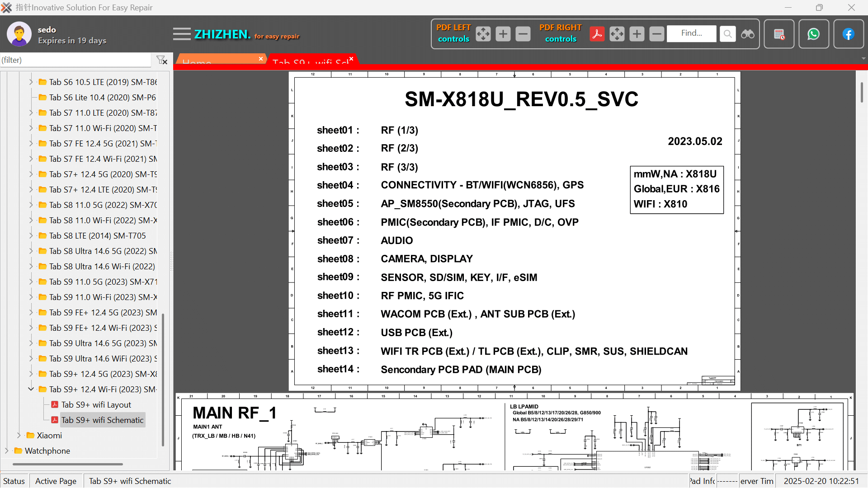Viewport: 868px width, 488px height.
Task: Open the Facebook page button
Action: point(849,34)
